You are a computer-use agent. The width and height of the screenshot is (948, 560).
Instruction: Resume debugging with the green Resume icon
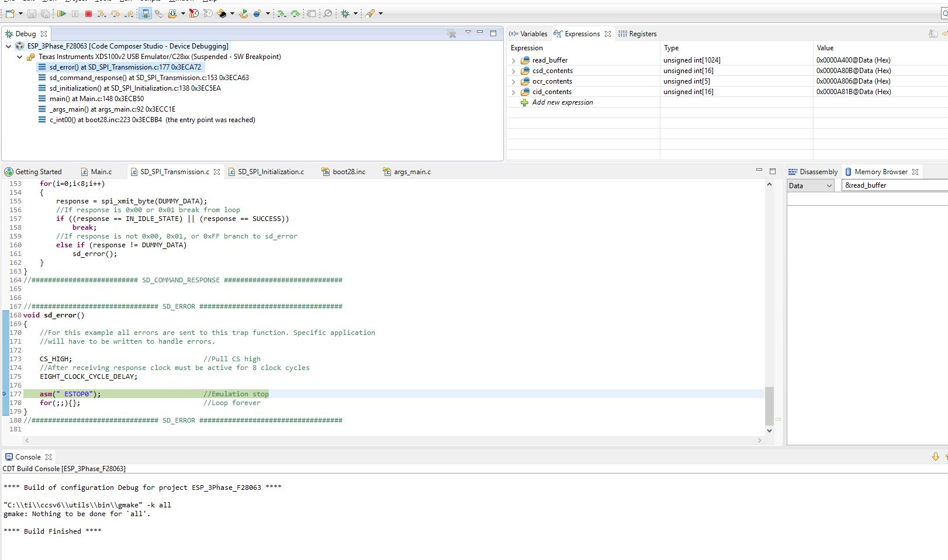[x=62, y=13]
